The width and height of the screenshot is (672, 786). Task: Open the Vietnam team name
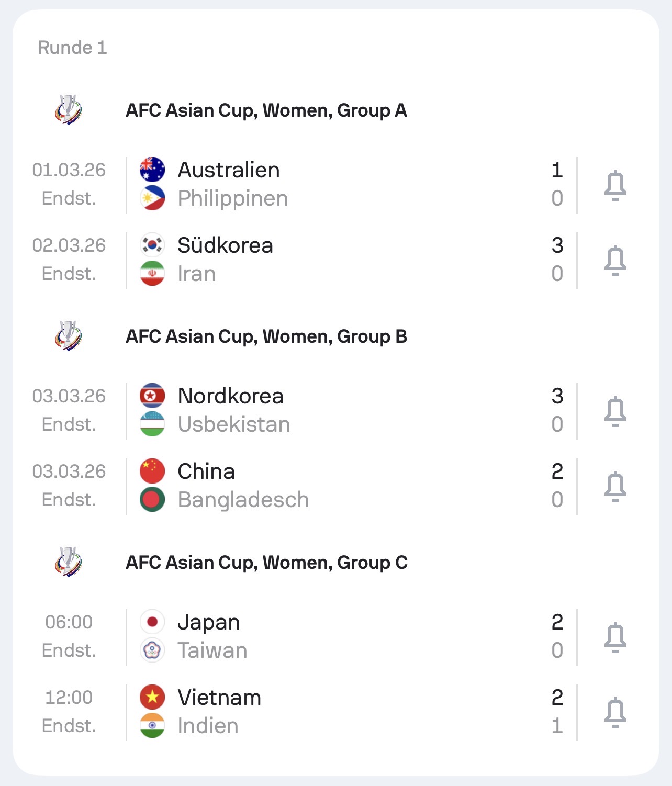(x=219, y=698)
